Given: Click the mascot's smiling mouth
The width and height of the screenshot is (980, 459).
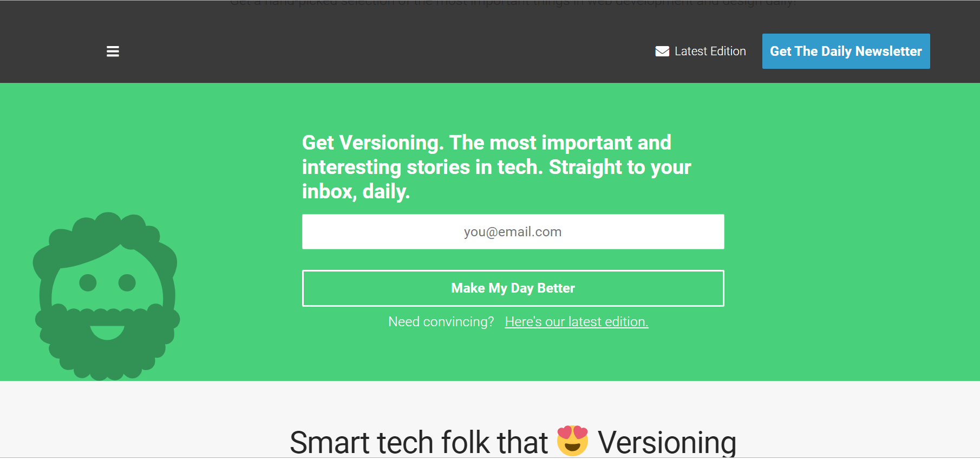Looking at the screenshot, I should tap(107, 331).
